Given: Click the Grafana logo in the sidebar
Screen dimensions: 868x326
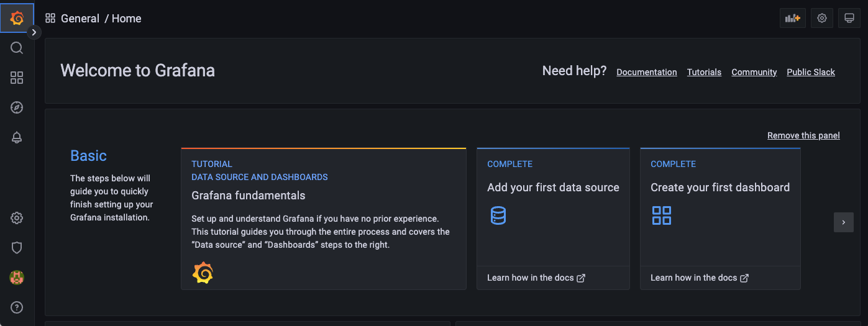Looking at the screenshot, I should pyautogui.click(x=17, y=18).
